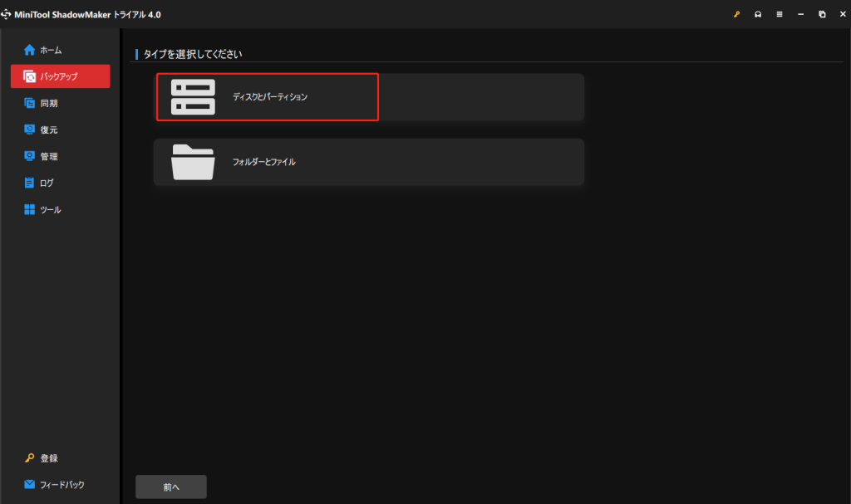851x504 pixels.
Task: Open フィードバック (Feedback) envelope icon
Action: click(x=30, y=485)
